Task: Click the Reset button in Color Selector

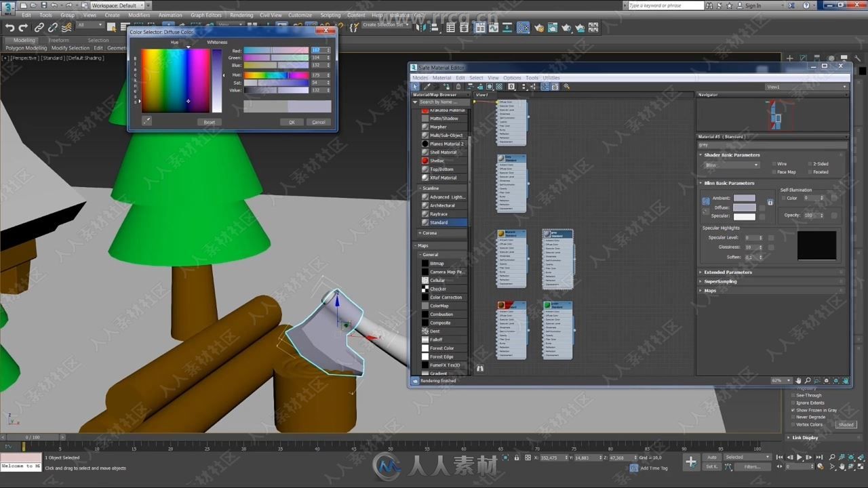Action: [x=210, y=122]
